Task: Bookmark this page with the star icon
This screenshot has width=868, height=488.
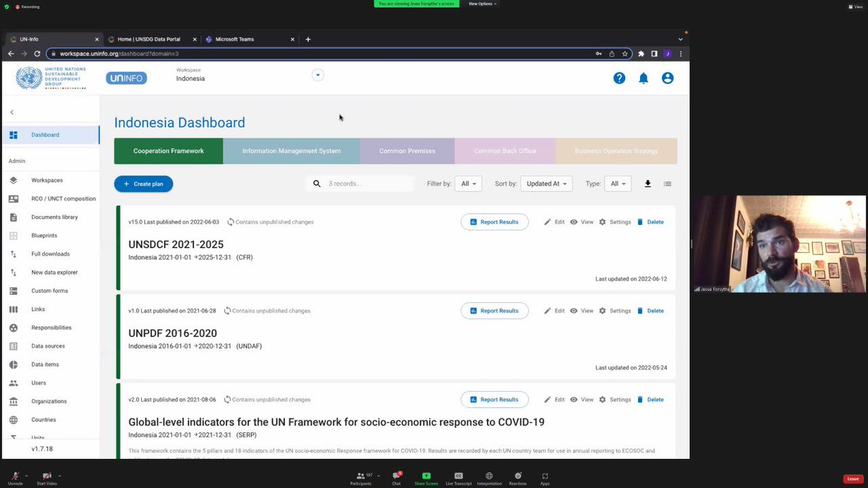Action: (625, 53)
